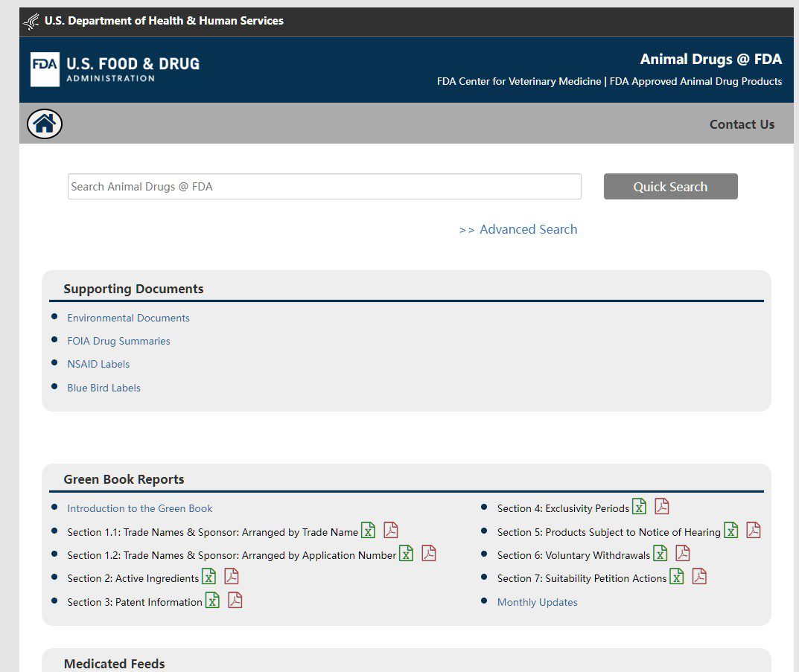Download Section 1.1 PDF file
799x672 pixels.
(391, 531)
